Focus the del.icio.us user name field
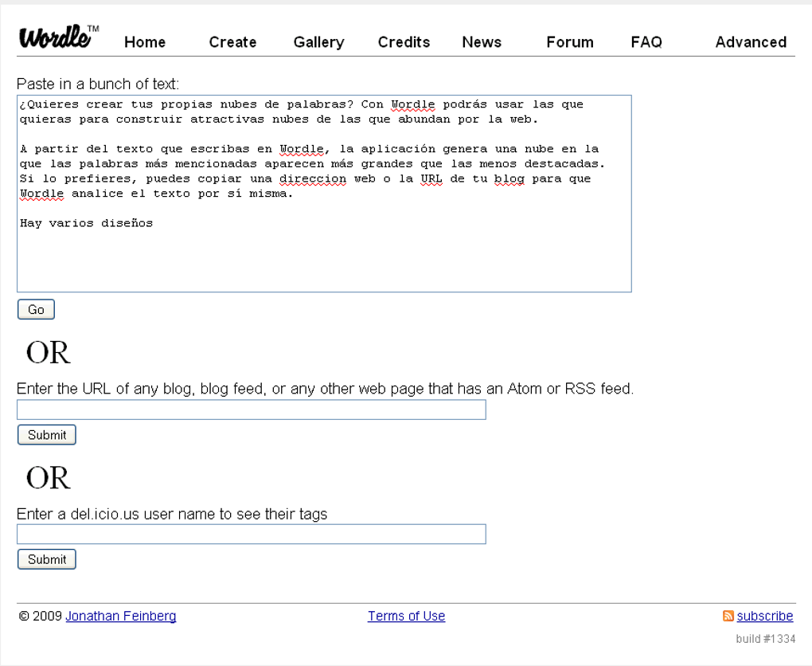 [251, 534]
